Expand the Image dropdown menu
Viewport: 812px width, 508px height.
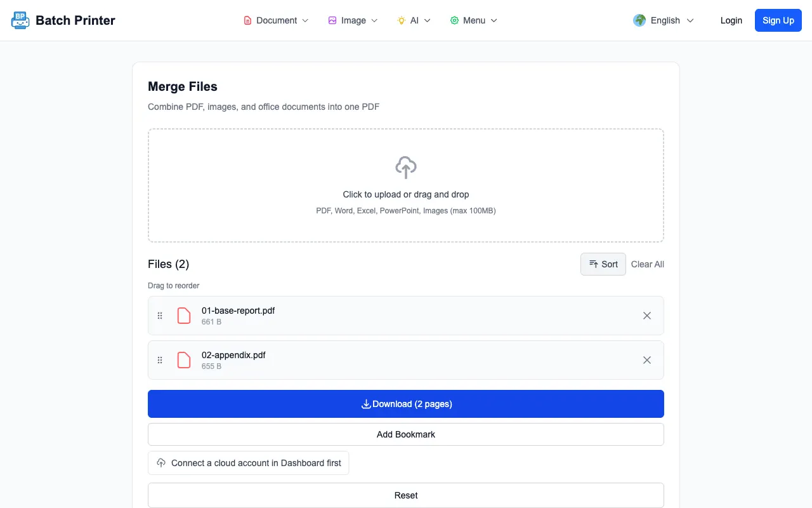pos(353,20)
